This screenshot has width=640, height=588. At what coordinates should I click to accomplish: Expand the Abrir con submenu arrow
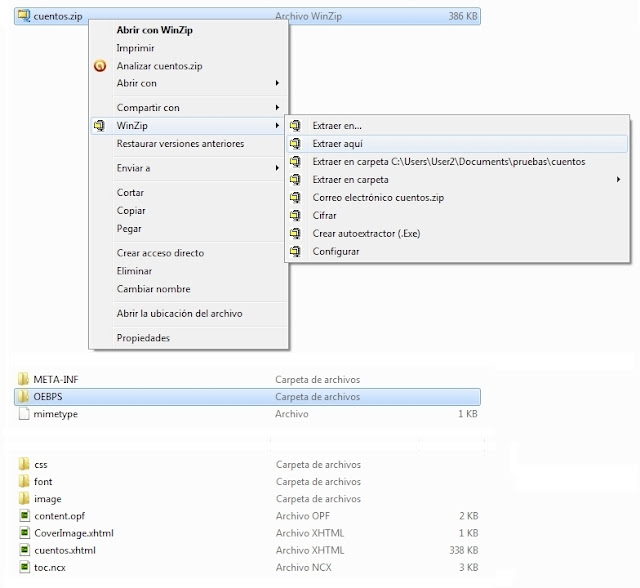coord(277,83)
